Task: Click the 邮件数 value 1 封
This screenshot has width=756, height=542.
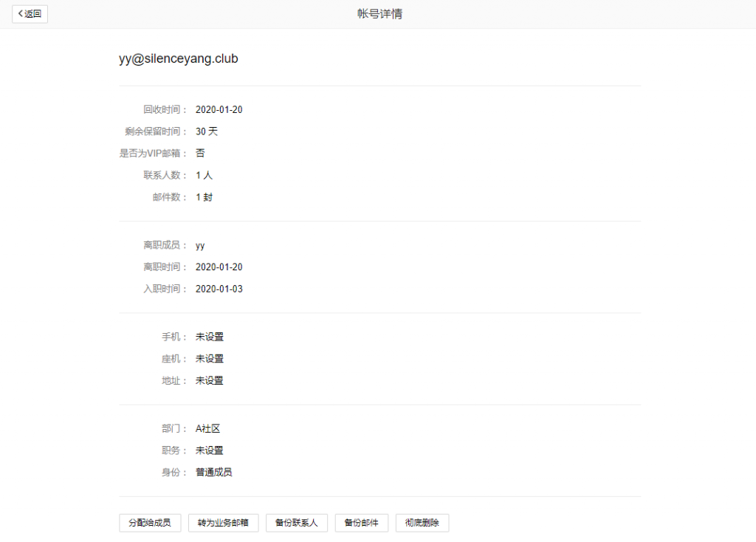Action: coord(204,198)
